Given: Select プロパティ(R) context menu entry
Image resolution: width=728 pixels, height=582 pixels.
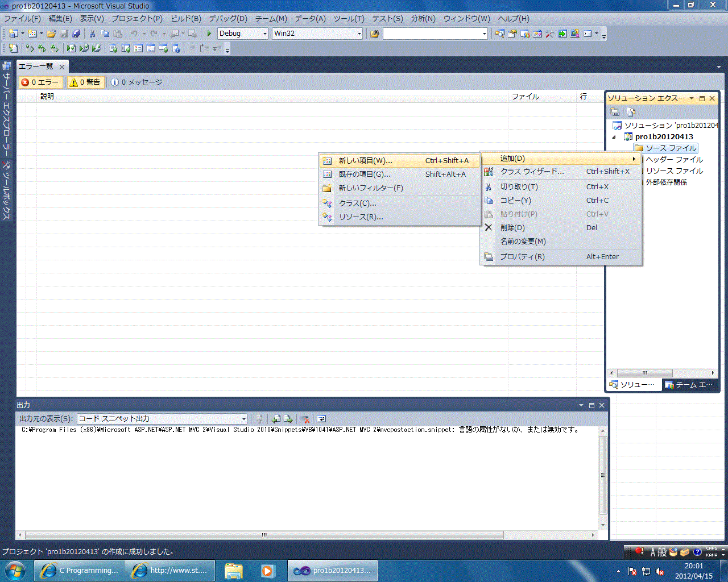Looking at the screenshot, I should pyautogui.click(x=561, y=257).
